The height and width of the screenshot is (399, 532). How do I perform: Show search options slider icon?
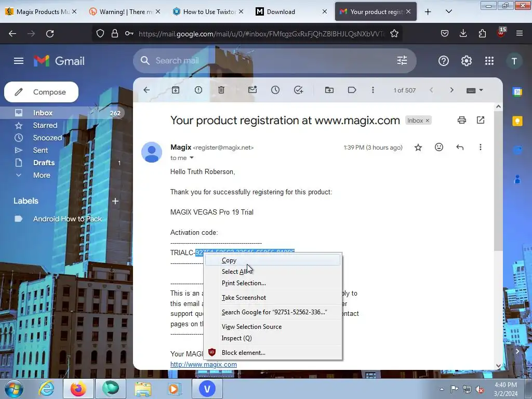[402, 60]
